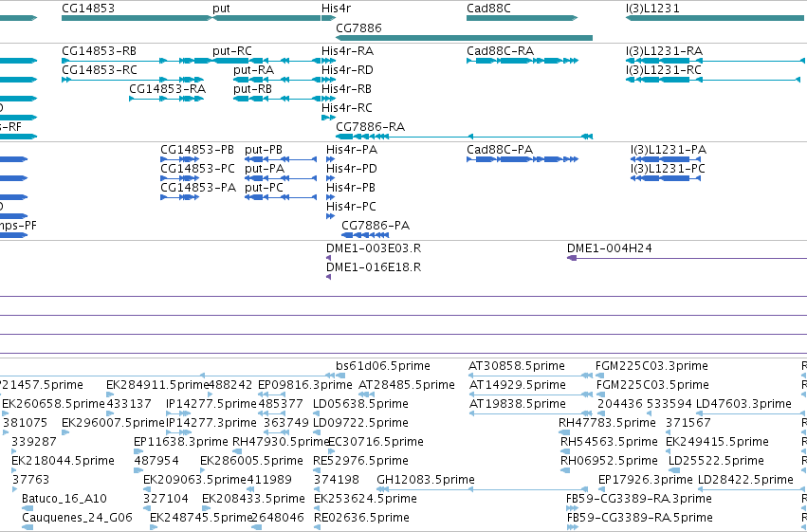Click EST EK260658.5prime
807x532 pixels.
click(53, 404)
